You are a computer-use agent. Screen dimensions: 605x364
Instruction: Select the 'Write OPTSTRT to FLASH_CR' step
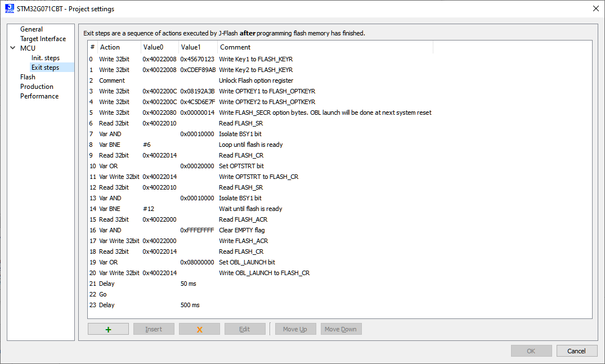(261, 177)
